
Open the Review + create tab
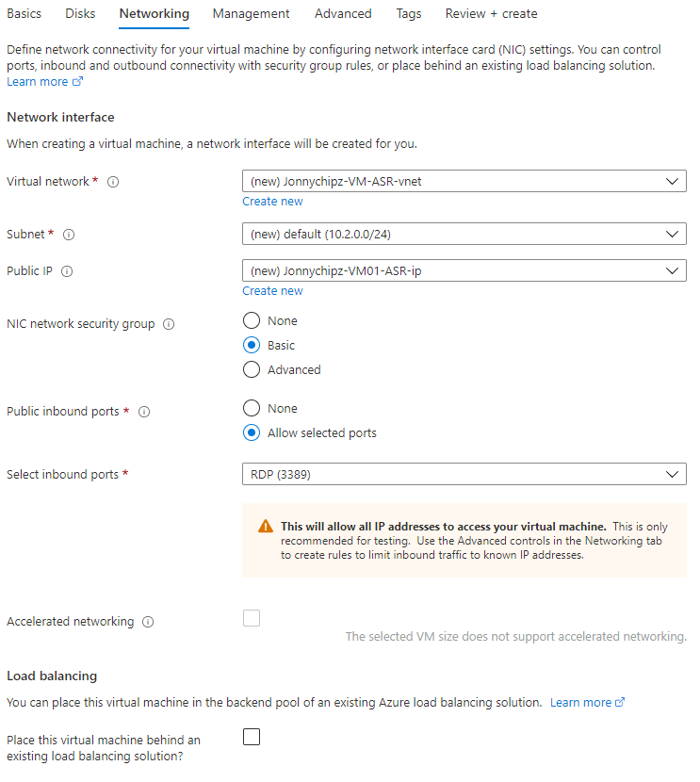[491, 14]
